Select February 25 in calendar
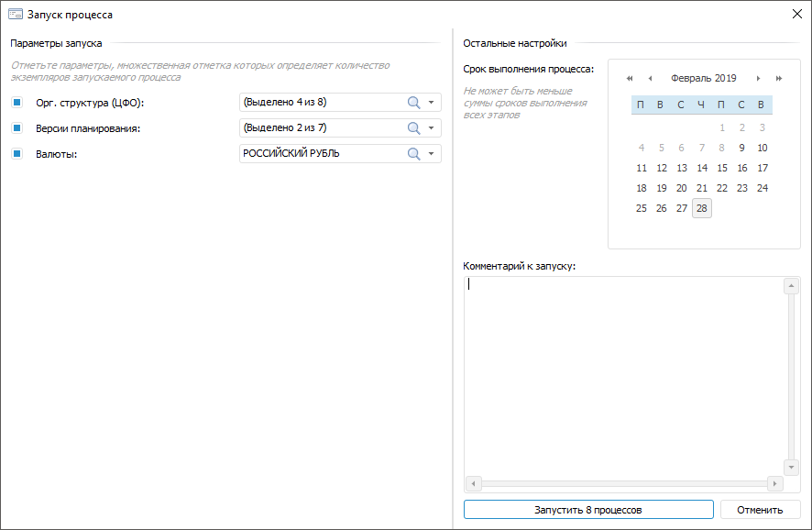This screenshot has height=530, width=812. [642, 209]
